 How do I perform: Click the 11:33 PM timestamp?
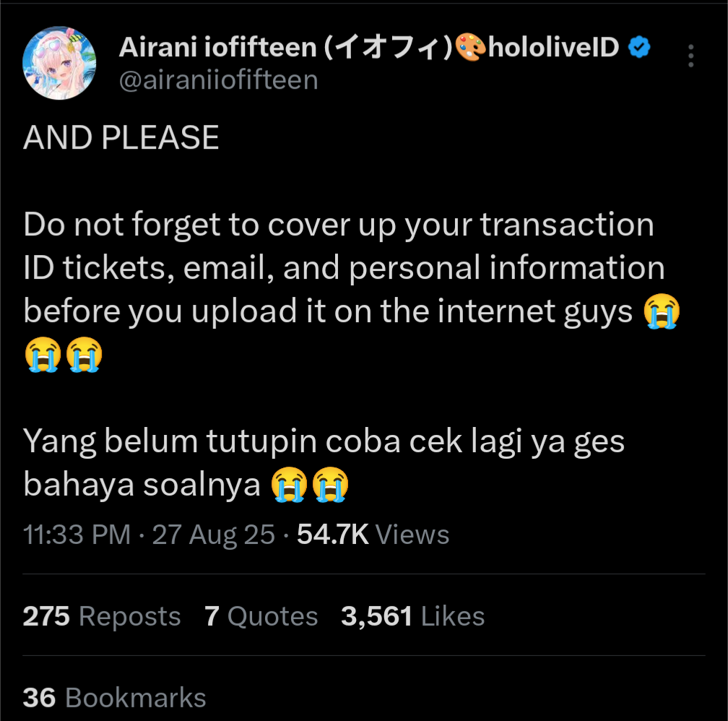click(x=77, y=534)
